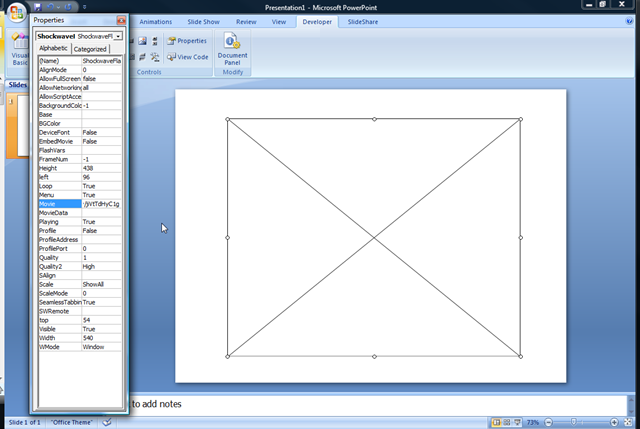Click the FrameNum property row
This screenshot has width=640, height=429.
[80, 159]
